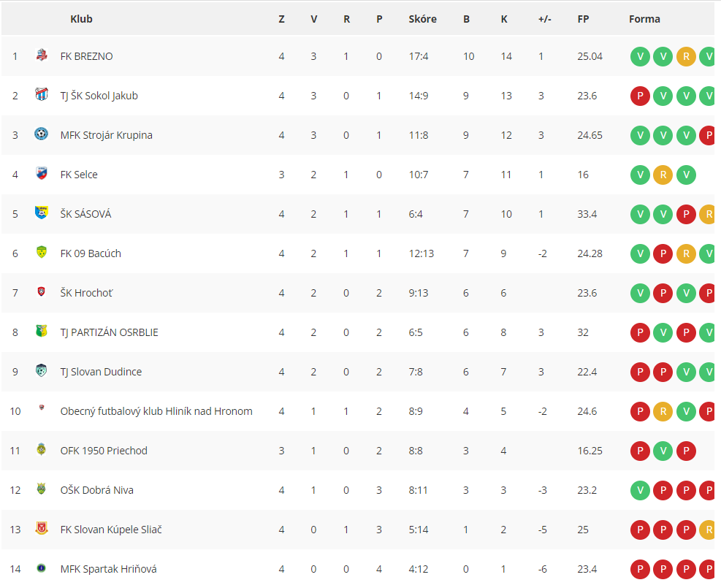Sort by the Klub column header
Screen dimensions: 721x588
(x=81, y=19)
